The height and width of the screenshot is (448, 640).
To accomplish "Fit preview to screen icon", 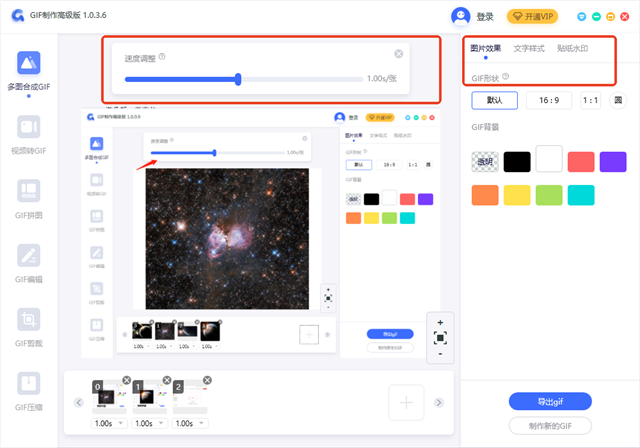I will pos(440,338).
